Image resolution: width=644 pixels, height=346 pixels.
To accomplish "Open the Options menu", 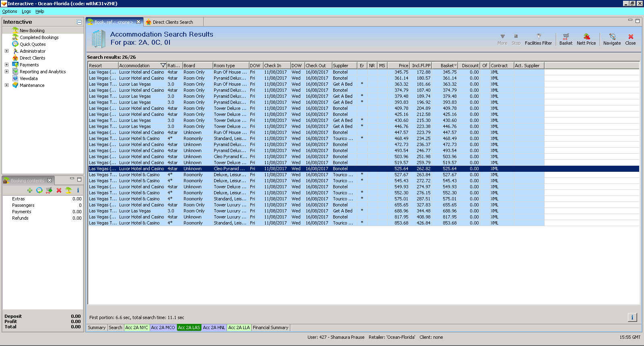I will (x=10, y=11).
